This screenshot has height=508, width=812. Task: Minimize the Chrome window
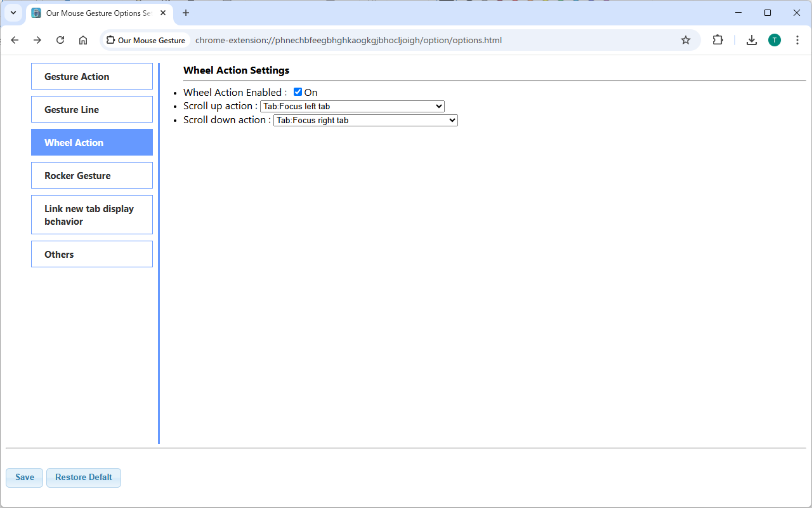click(x=738, y=13)
